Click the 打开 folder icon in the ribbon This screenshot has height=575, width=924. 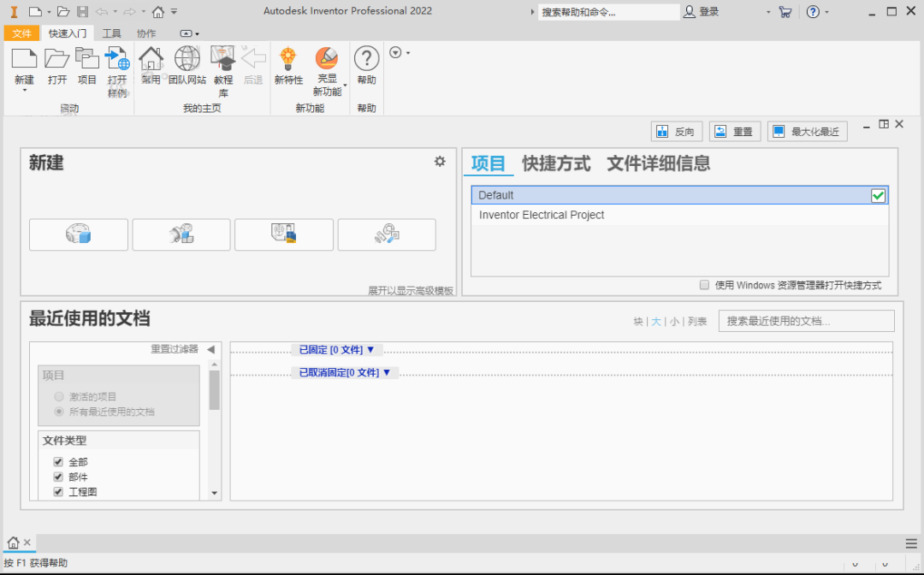click(x=57, y=58)
